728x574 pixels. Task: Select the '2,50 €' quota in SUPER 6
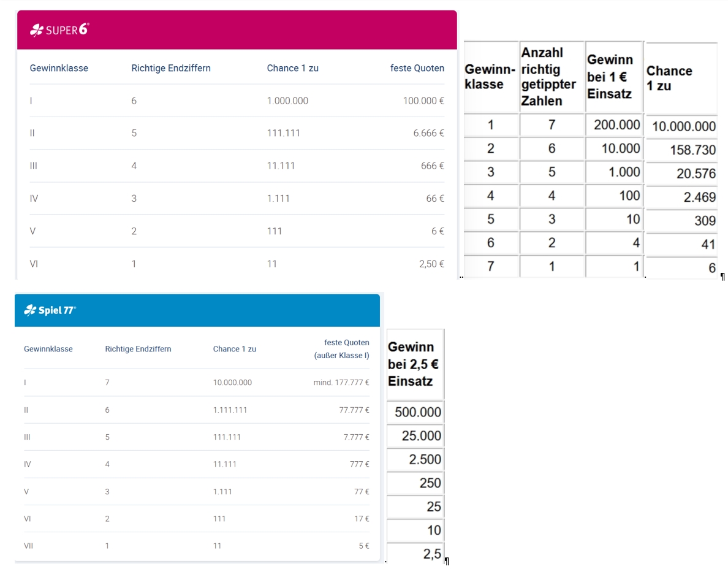tap(431, 264)
